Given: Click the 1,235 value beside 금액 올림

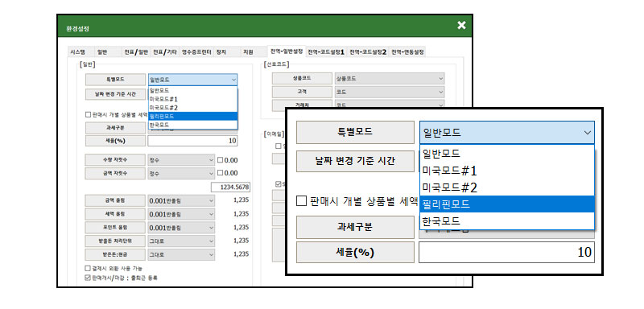Looking at the screenshot, I should 241,200.
